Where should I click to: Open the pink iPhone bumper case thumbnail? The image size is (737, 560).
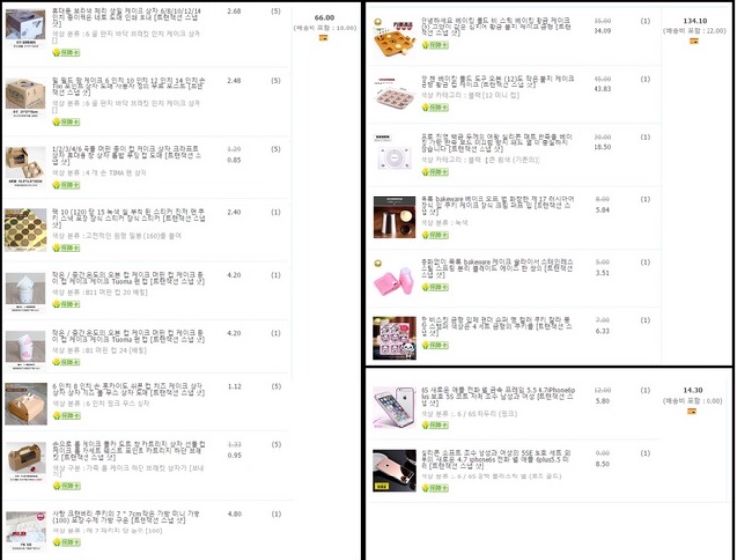point(394,408)
